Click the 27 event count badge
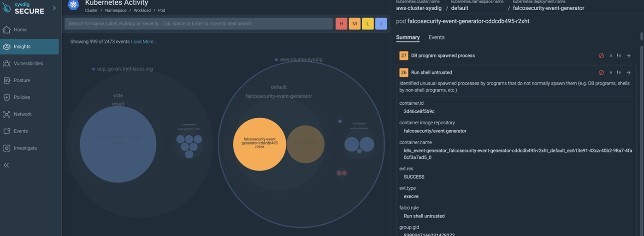The image size is (644, 236). tap(404, 55)
